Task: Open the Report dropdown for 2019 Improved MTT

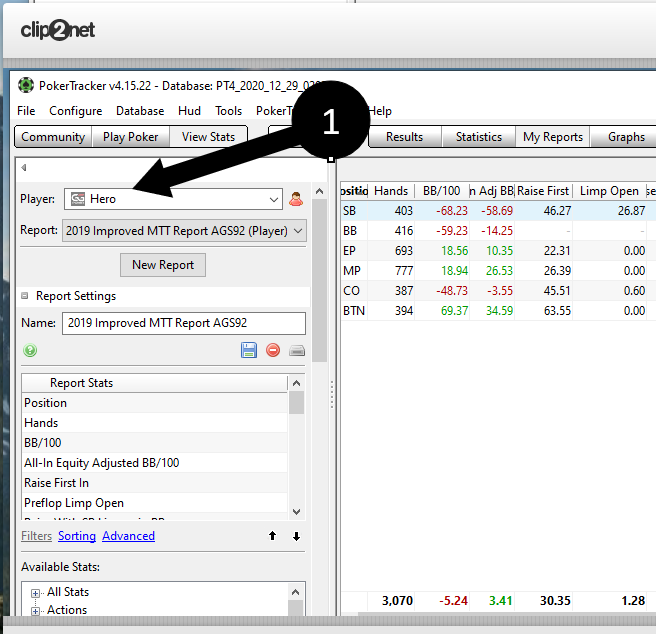Action: pyautogui.click(x=184, y=231)
